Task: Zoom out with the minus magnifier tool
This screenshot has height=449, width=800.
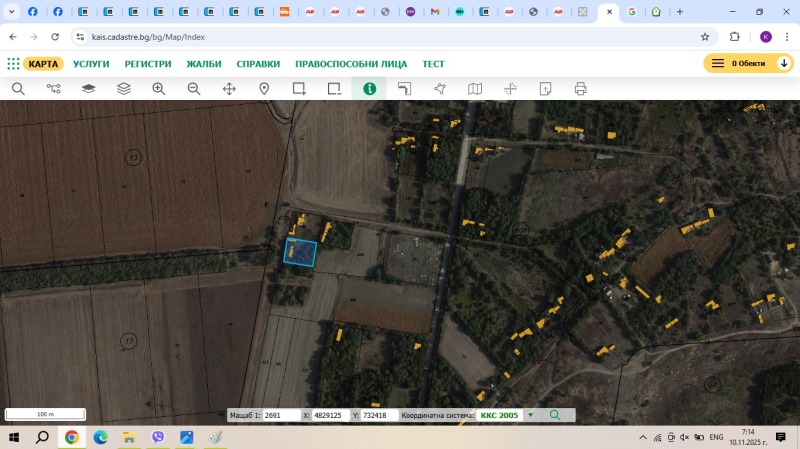Action: (x=194, y=89)
